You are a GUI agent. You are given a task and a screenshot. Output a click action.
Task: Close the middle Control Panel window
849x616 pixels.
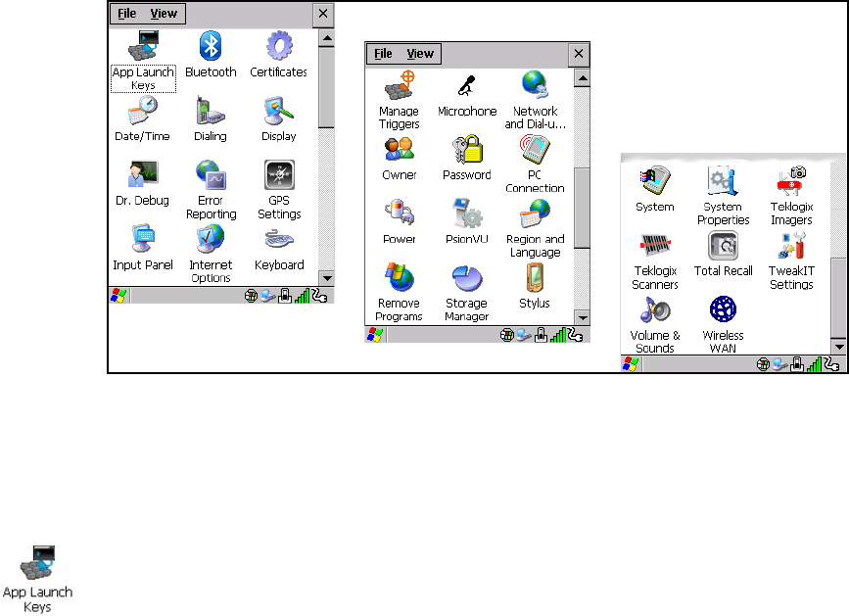pyautogui.click(x=579, y=54)
